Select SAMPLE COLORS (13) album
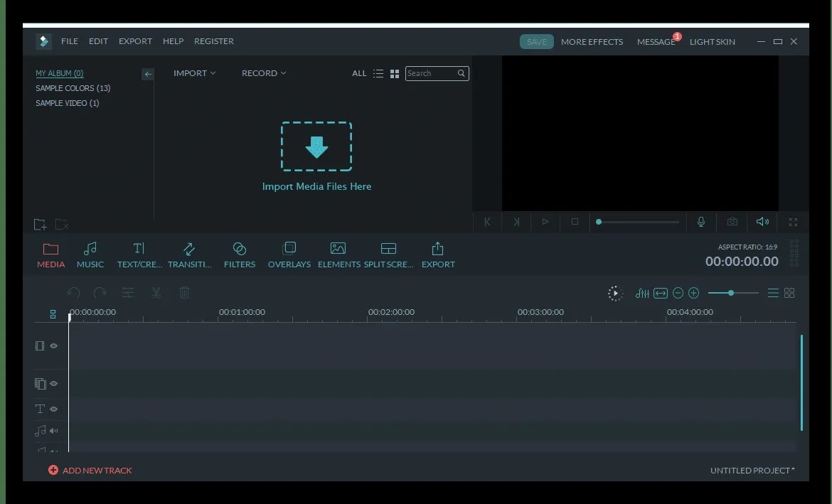Viewport: 832px width, 504px height. [x=73, y=88]
